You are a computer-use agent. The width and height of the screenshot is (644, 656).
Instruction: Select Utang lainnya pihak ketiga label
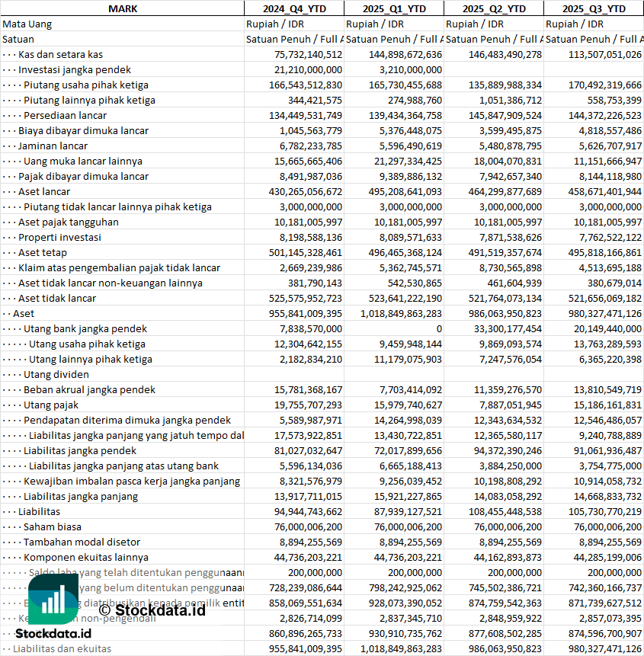(91, 360)
